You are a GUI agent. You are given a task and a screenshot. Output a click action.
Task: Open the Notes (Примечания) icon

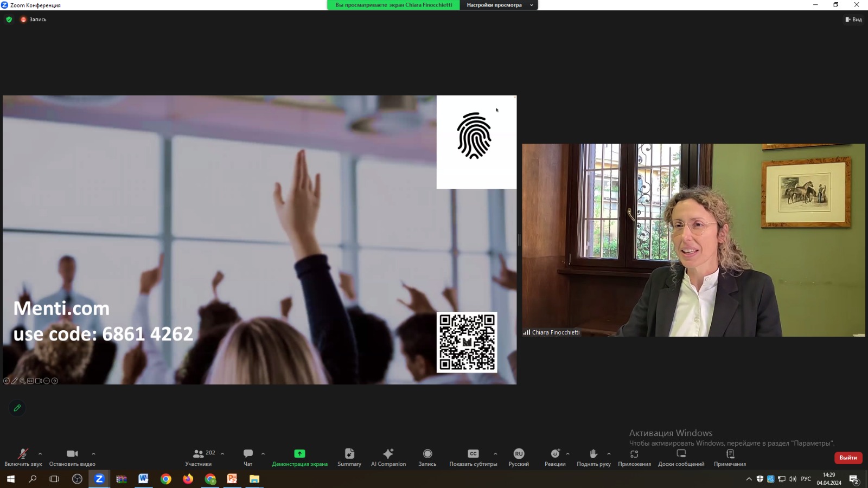tap(730, 457)
